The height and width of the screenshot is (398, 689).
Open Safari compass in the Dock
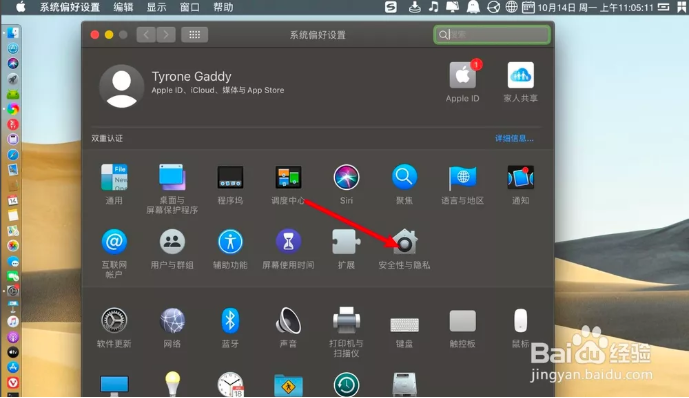tap(13, 155)
